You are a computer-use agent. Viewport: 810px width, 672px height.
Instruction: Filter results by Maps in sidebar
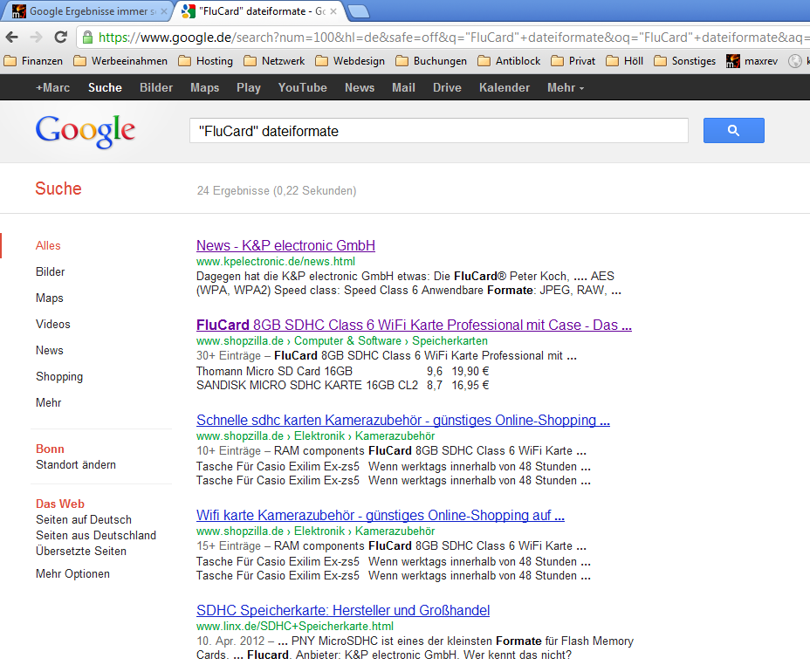pos(50,298)
